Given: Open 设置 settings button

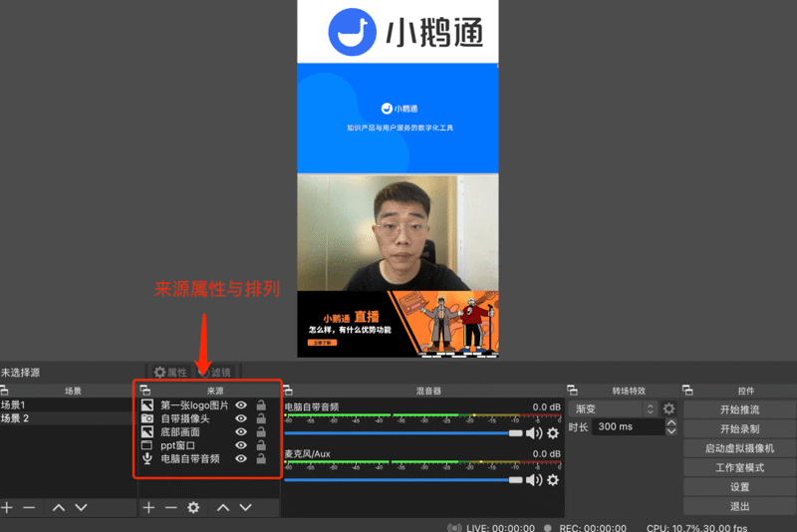Looking at the screenshot, I should [739, 487].
